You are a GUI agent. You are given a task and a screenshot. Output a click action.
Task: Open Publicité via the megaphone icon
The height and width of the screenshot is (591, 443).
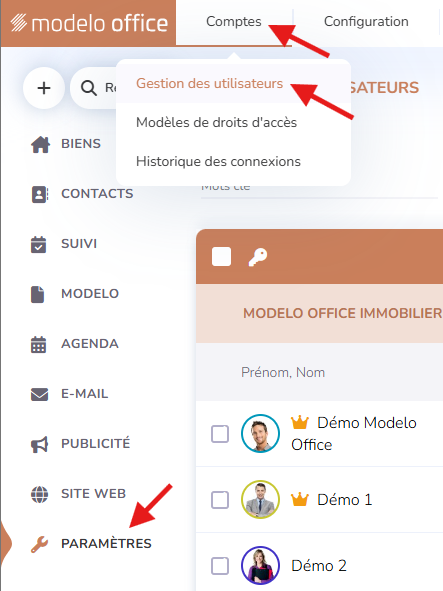pyautogui.click(x=40, y=444)
